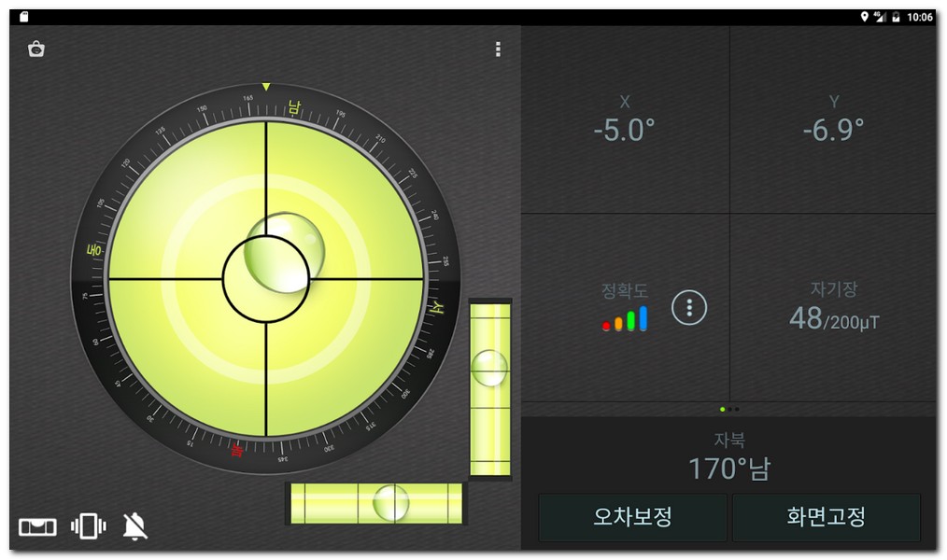Viewport: 947px width, 560px height.
Task: Click the horizontal bubble level tube
Action: tap(376, 503)
